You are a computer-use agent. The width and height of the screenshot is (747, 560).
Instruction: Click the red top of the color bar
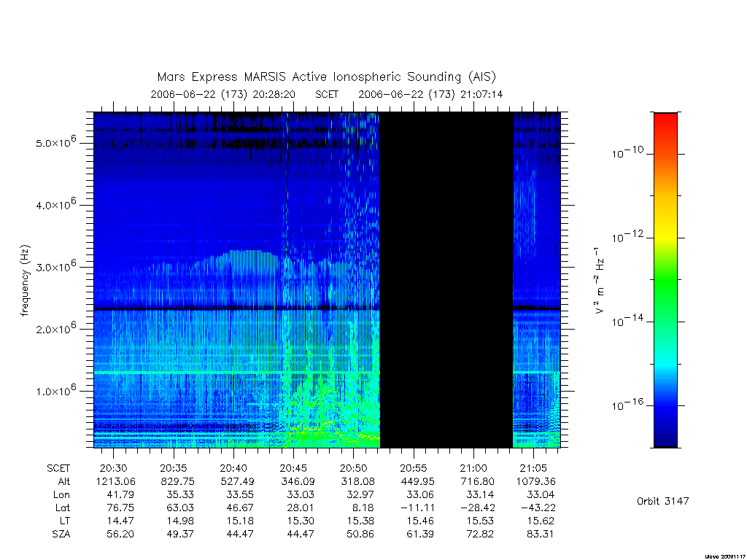pyautogui.click(x=665, y=124)
